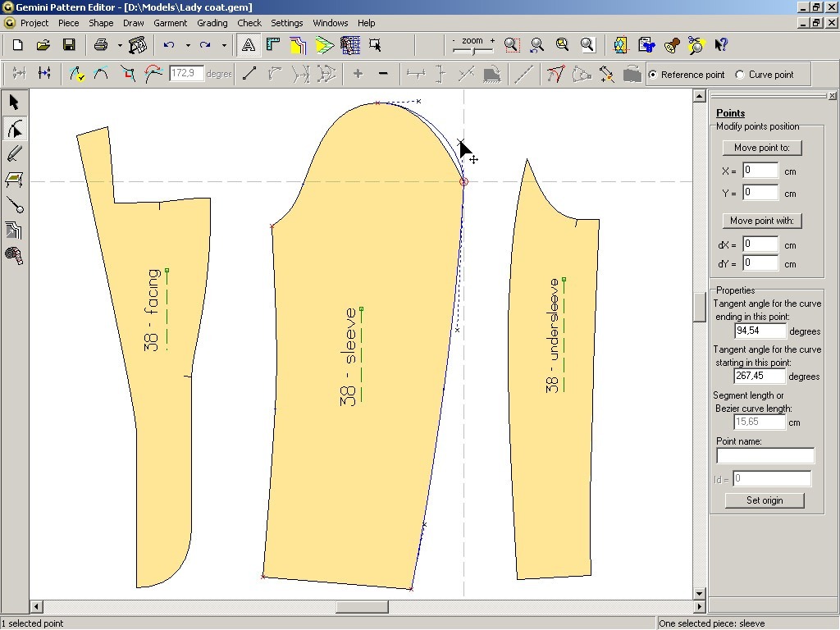Click the add point plus icon
This screenshot has width=840, height=630.
[x=358, y=74]
